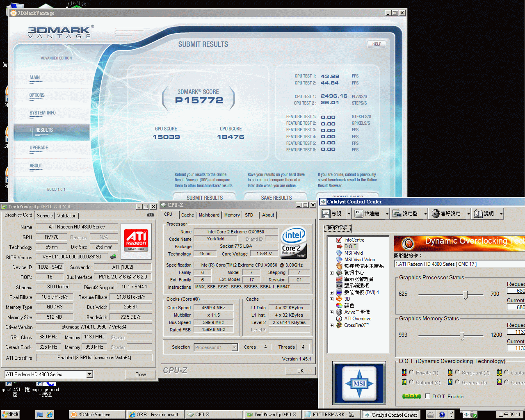Click the 喜好設定 gear toolbar icon

(x=436, y=213)
